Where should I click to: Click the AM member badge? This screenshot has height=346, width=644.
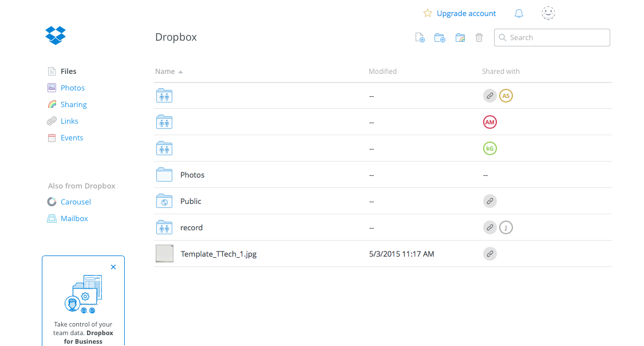[x=490, y=122]
